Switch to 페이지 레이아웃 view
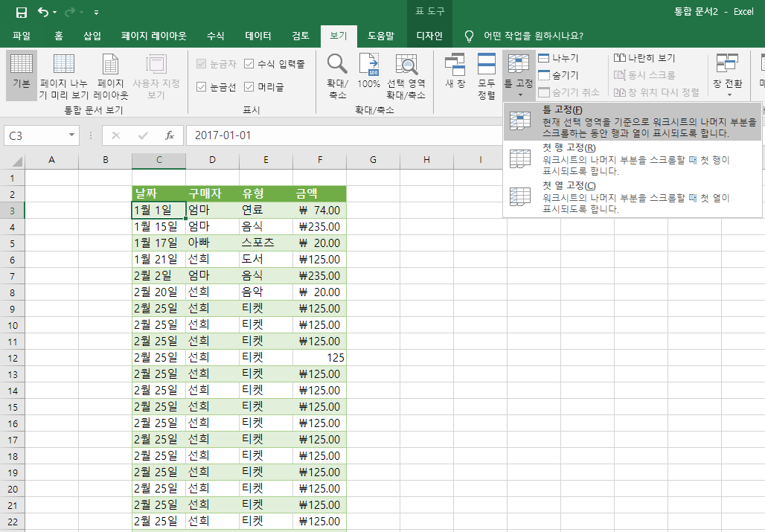 click(111, 75)
